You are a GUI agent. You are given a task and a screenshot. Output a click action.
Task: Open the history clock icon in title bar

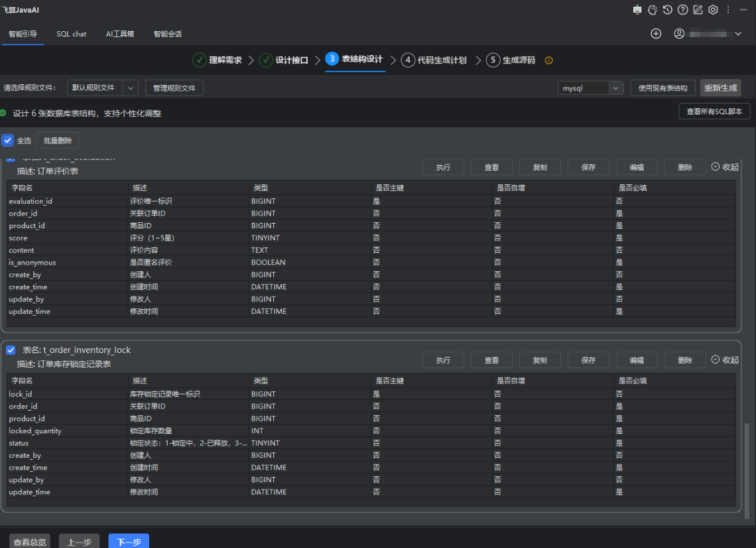pyautogui.click(x=667, y=10)
